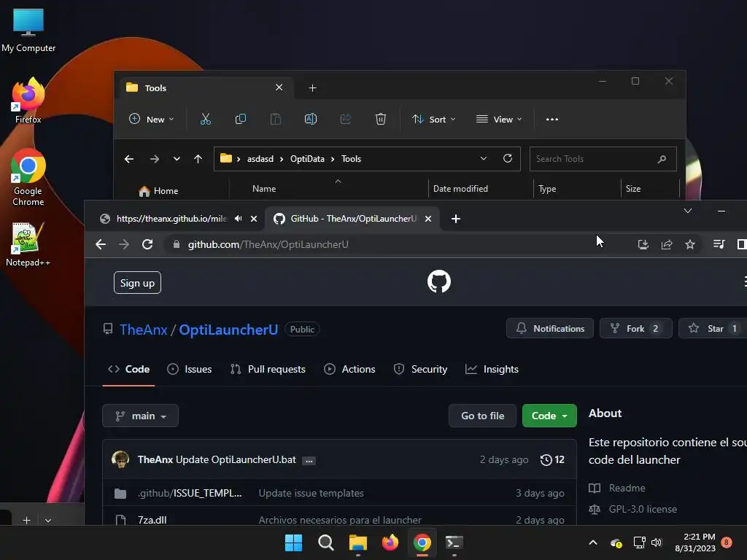Open a new Chrome tab

click(455, 219)
